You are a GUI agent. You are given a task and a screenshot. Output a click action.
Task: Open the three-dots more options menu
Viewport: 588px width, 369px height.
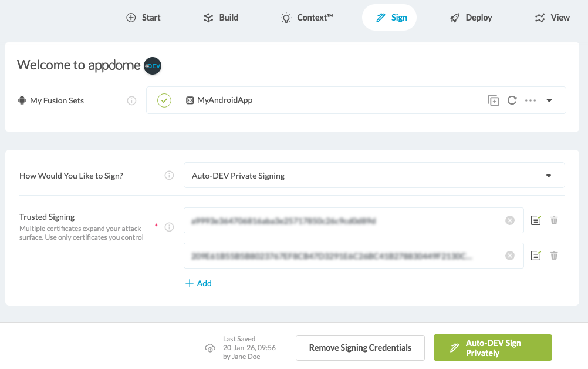tap(530, 100)
